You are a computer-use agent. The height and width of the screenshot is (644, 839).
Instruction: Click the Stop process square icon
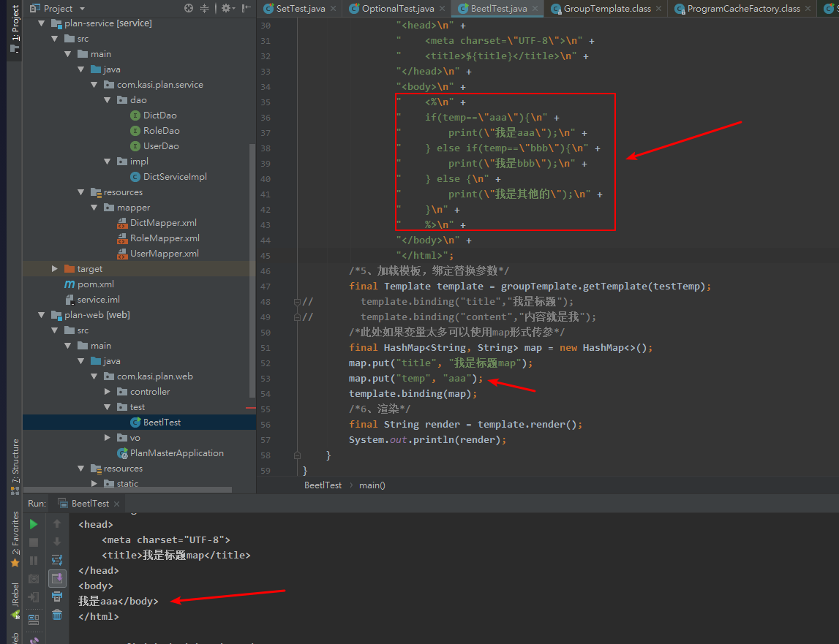pos(33,542)
